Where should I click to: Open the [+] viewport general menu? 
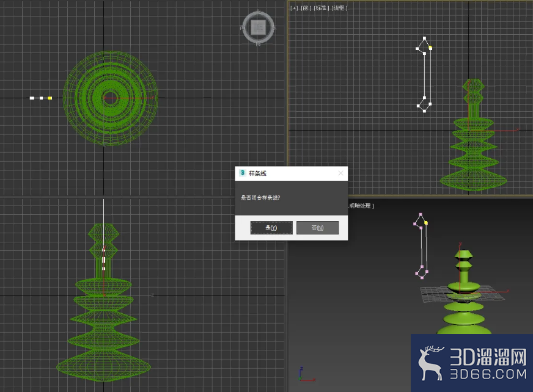pyautogui.click(x=295, y=8)
